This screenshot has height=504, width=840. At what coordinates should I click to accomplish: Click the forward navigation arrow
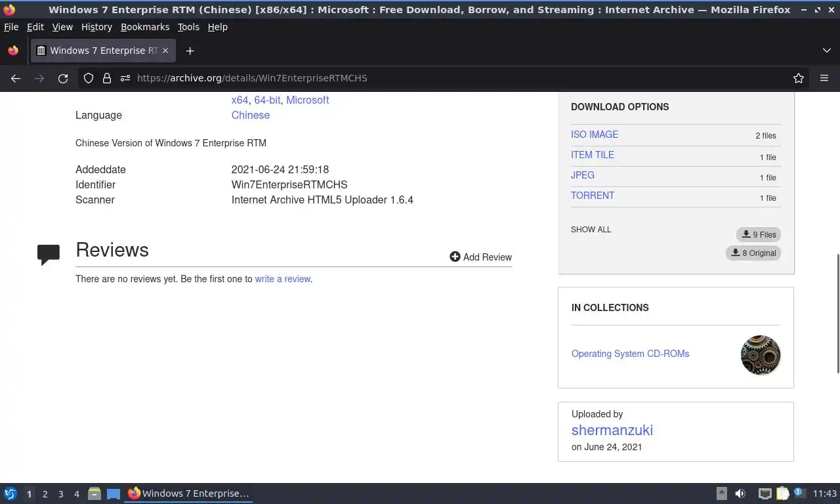pyautogui.click(x=39, y=78)
